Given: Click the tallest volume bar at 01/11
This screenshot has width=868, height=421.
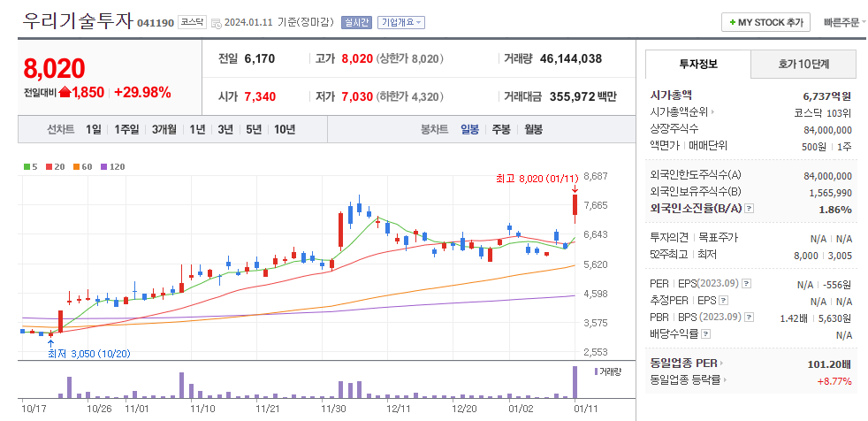Looking at the screenshot, I should click(575, 382).
